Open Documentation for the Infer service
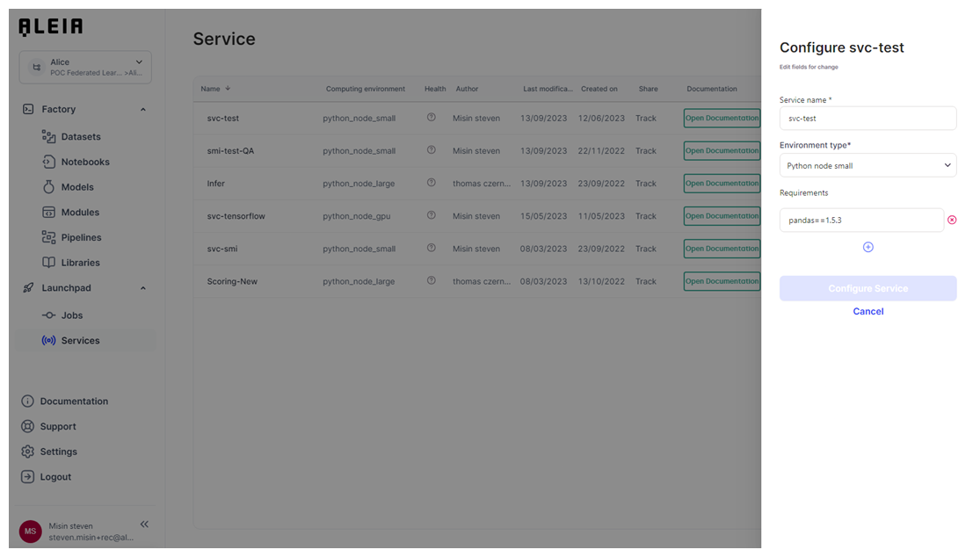Image resolution: width=980 pixels, height=557 pixels. pos(722,183)
